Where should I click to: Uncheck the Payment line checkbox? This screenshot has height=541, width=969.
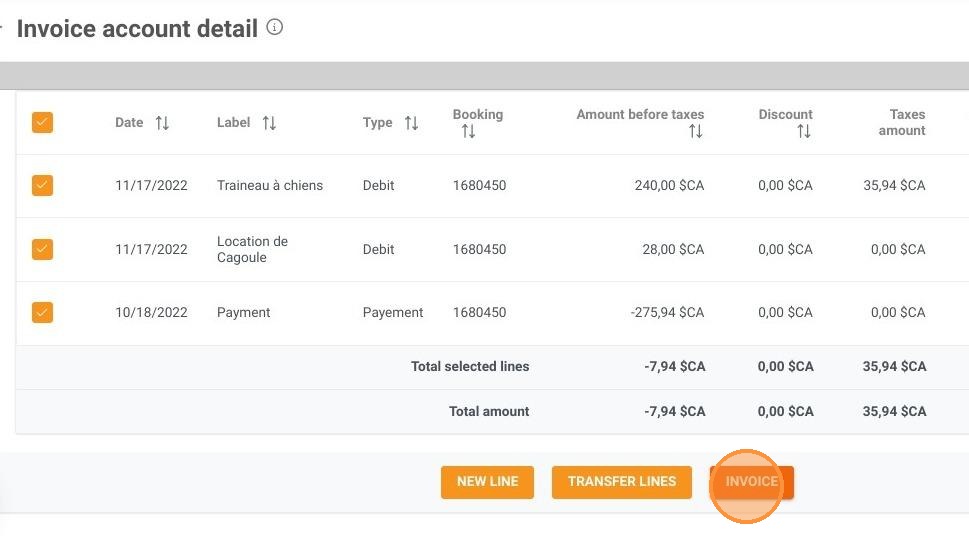pyautogui.click(x=43, y=312)
